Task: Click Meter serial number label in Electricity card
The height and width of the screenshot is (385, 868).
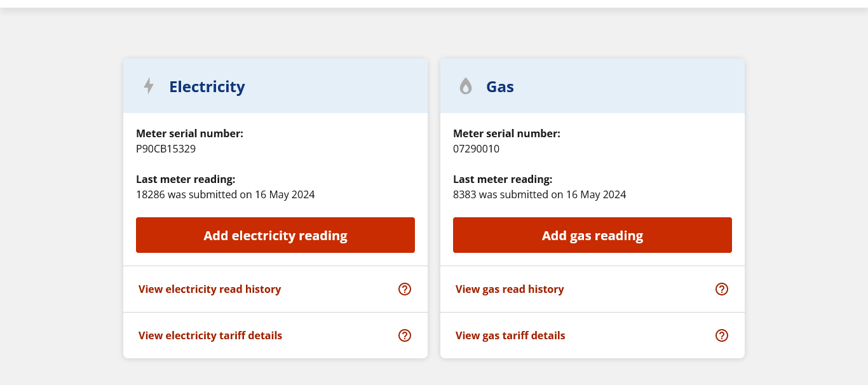Action: coord(189,133)
